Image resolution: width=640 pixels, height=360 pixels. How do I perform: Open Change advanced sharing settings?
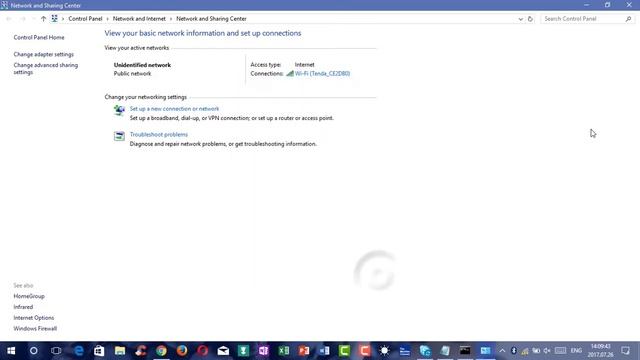[46, 69]
